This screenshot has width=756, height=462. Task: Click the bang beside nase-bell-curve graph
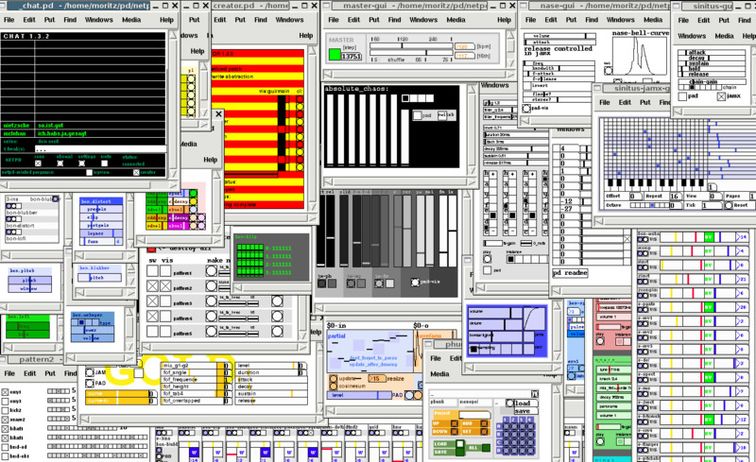point(608,70)
